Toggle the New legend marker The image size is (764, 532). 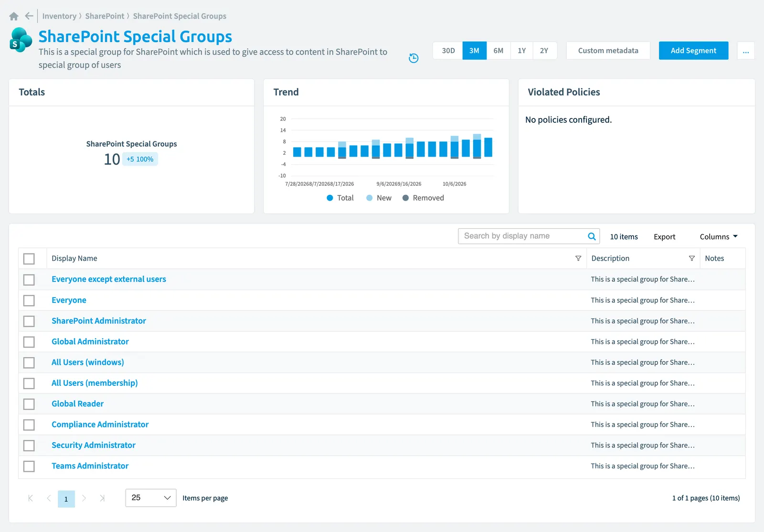pyautogui.click(x=370, y=198)
